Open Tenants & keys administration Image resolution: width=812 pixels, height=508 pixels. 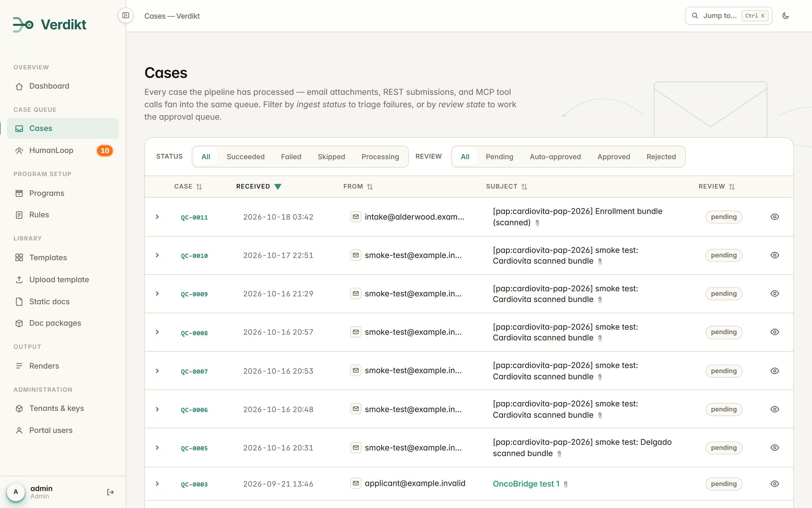click(x=63, y=408)
